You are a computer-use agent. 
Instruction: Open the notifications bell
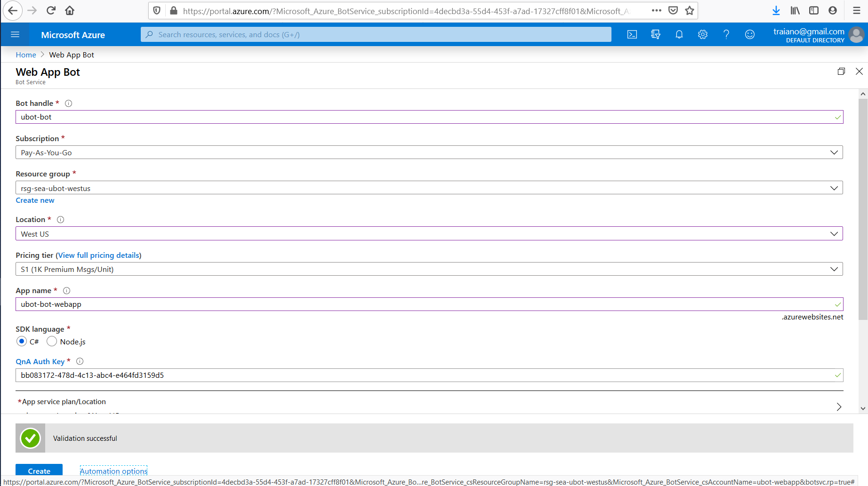coord(679,34)
